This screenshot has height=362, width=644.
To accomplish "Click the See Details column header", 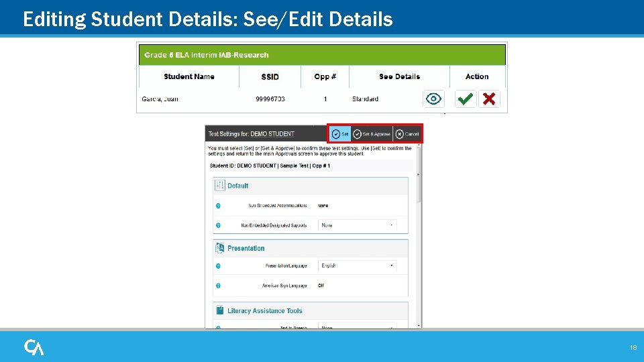I will [x=399, y=76].
